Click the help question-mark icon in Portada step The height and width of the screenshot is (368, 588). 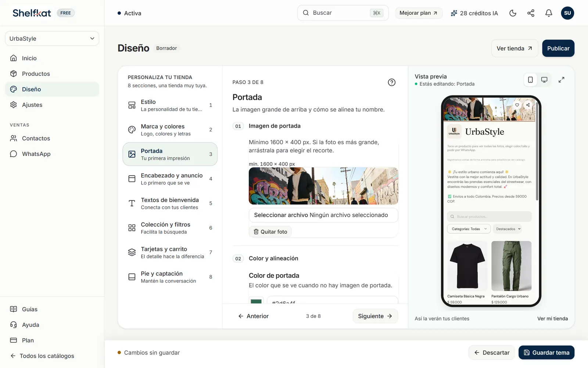392,82
